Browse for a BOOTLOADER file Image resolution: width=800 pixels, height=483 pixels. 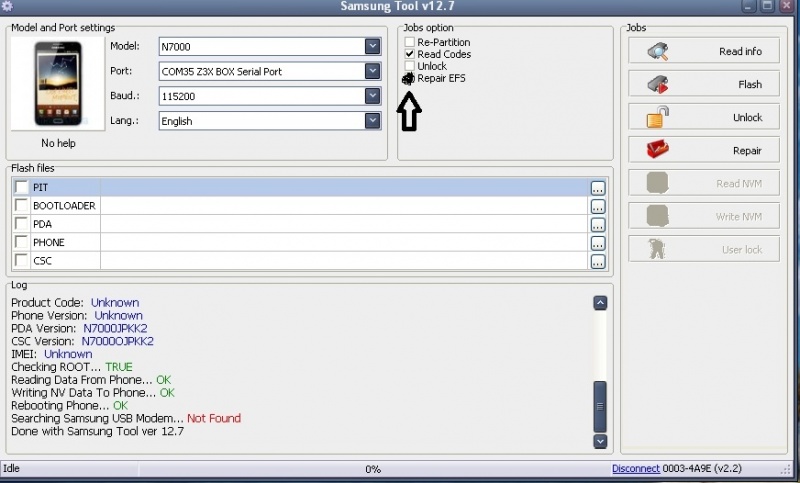597,206
